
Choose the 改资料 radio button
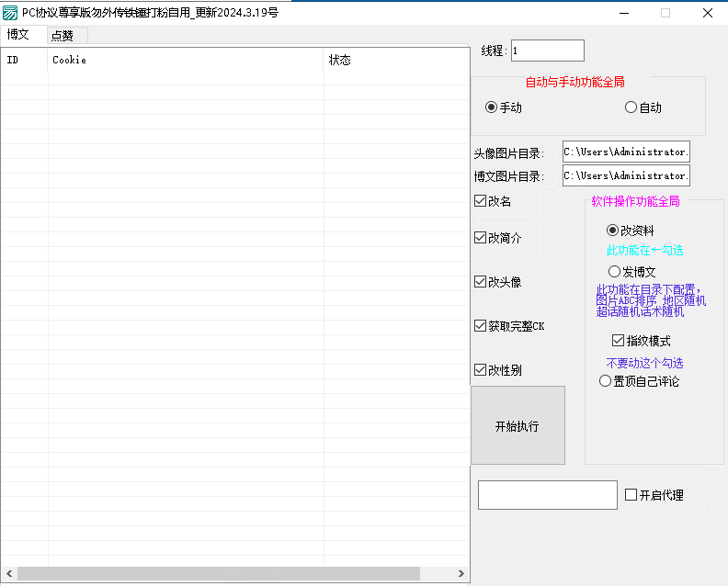point(613,231)
